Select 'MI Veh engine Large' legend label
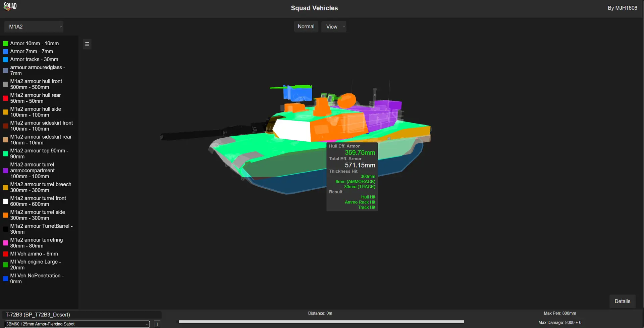Screen dimensions: 644x328 [36, 265]
